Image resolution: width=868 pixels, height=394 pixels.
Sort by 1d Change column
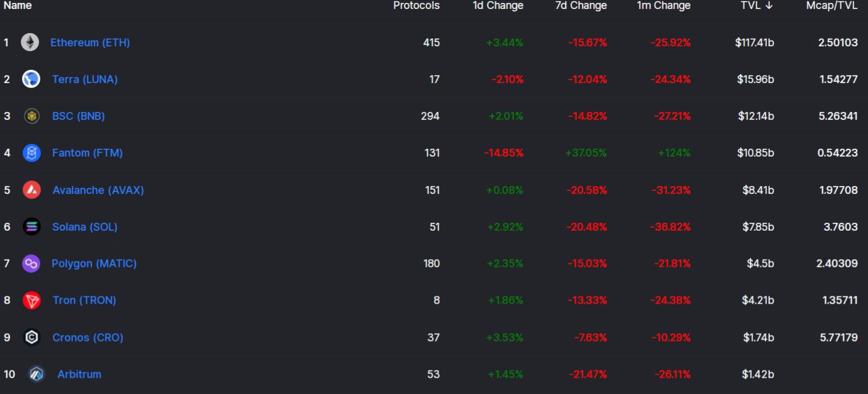pos(498,5)
